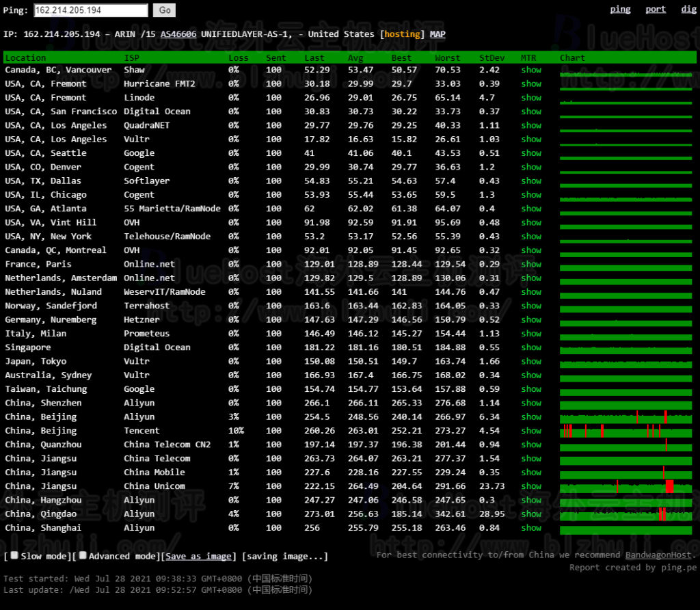Show MTR for Hurricane FMT2 Fremont
700x610 pixels.
tap(530, 84)
